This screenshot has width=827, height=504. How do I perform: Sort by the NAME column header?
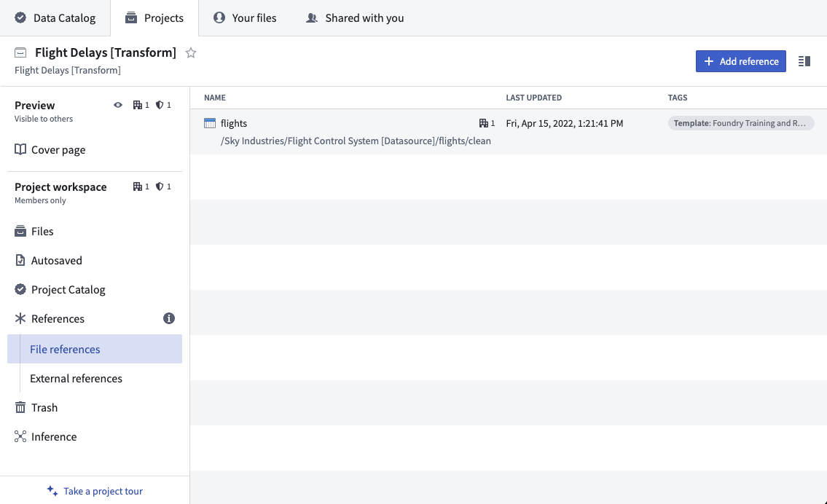tap(215, 98)
